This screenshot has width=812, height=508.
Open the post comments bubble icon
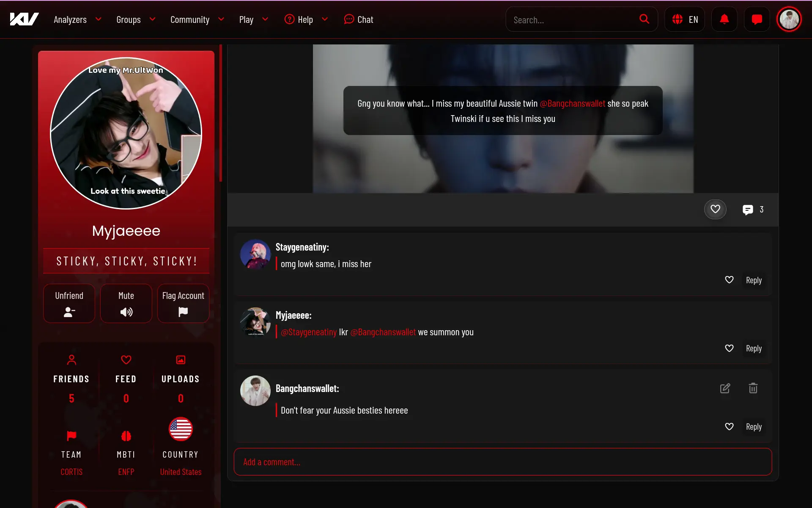click(x=748, y=210)
